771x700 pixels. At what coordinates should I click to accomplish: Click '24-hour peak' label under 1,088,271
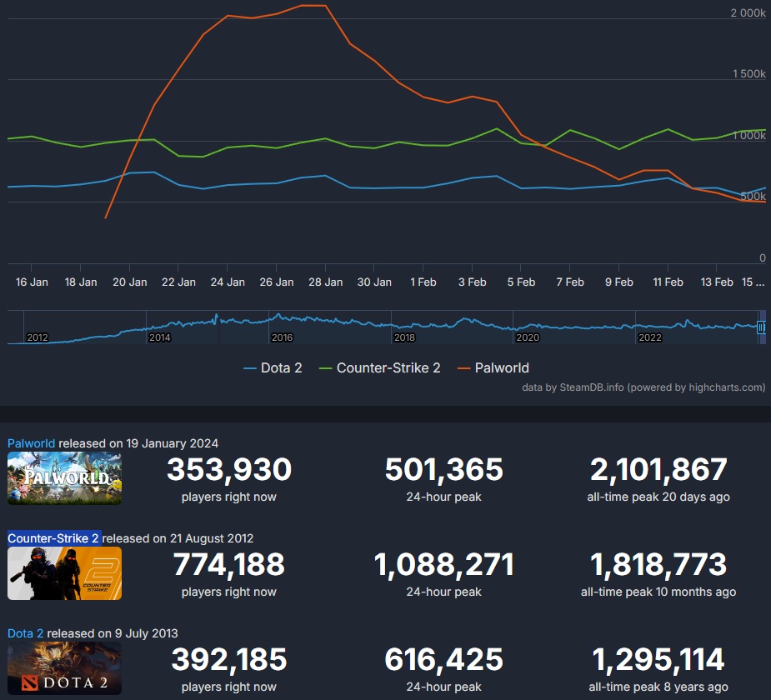click(x=444, y=592)
